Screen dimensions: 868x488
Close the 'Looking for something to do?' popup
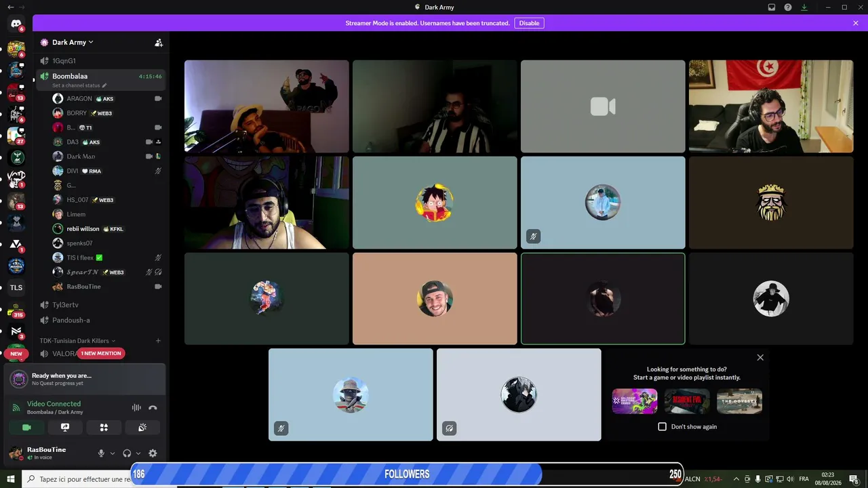(x=760, y=357)
